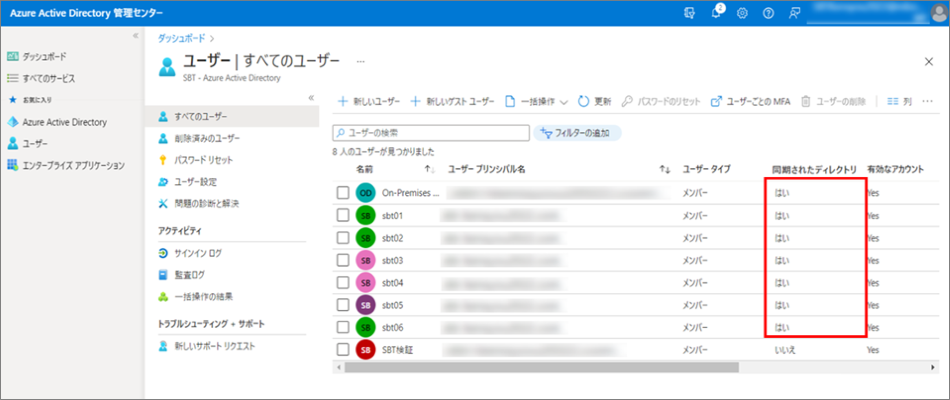Image resolution: width=950 pixels, height=400 pixels.
Task: Click the ユーザー設定 gear icon
Action: tap(162, 182)
